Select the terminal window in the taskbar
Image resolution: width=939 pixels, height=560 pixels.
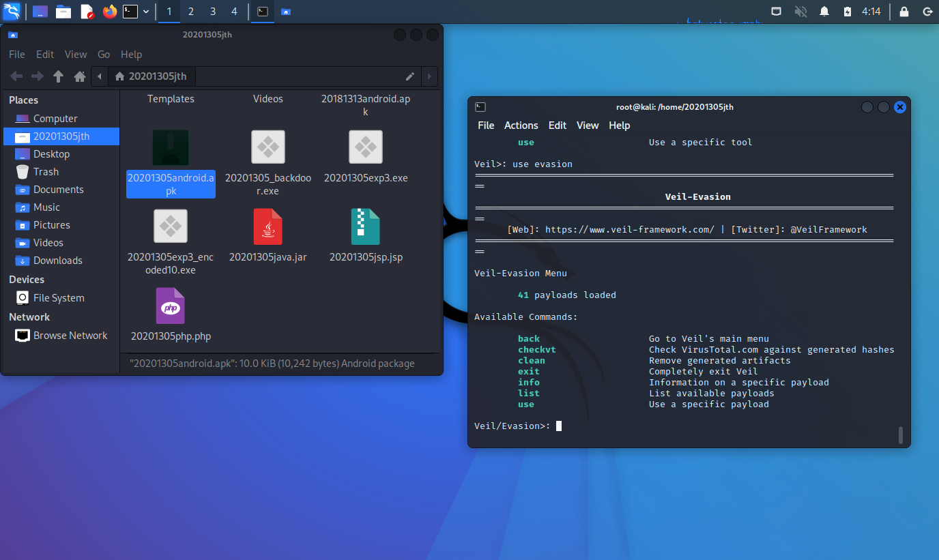[262, 12]
